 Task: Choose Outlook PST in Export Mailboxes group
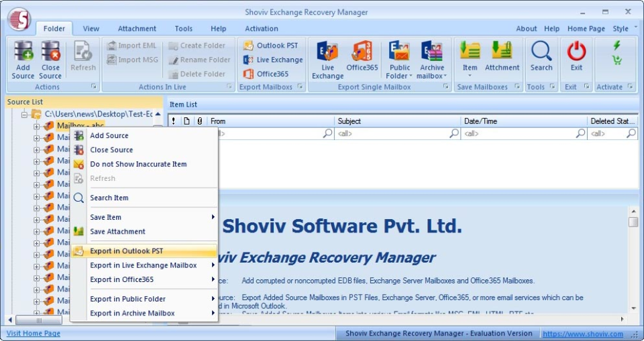tap(270, 46)
